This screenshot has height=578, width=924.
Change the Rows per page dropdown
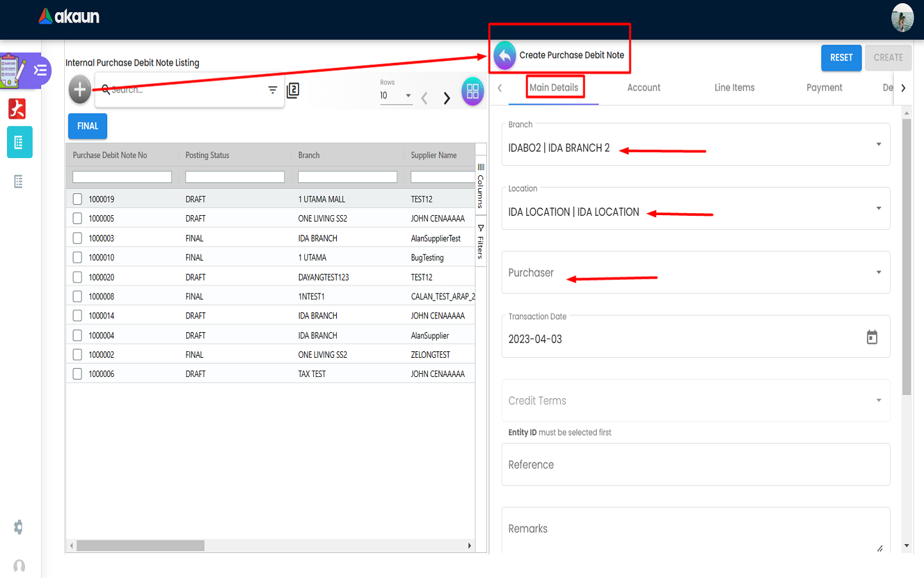pos(396,96)
